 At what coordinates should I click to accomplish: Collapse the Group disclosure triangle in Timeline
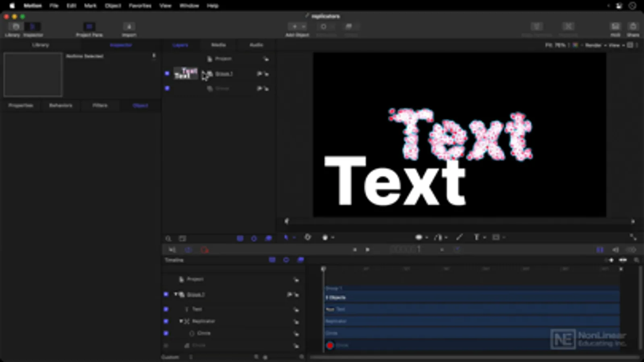click(176, 294)
